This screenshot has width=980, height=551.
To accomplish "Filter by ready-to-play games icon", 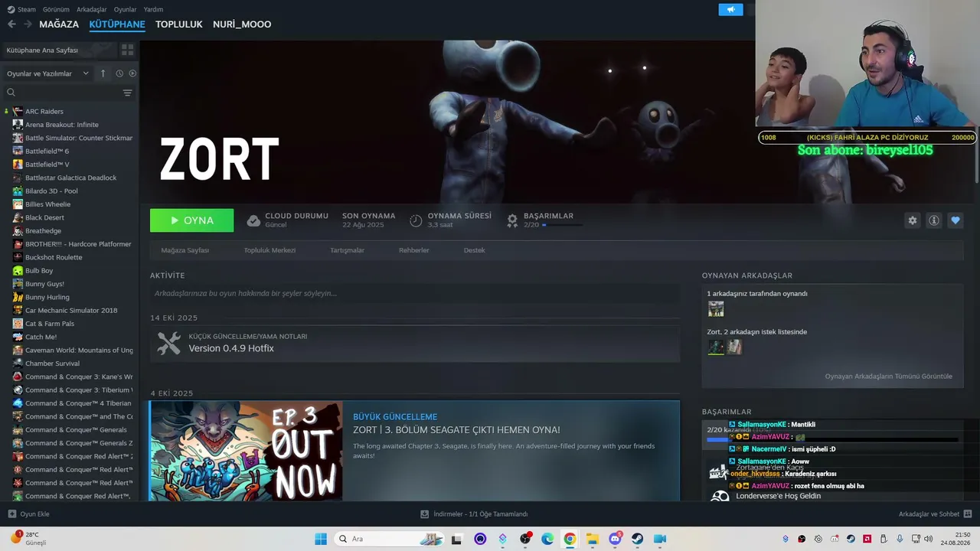I will [x=132, y=73].
